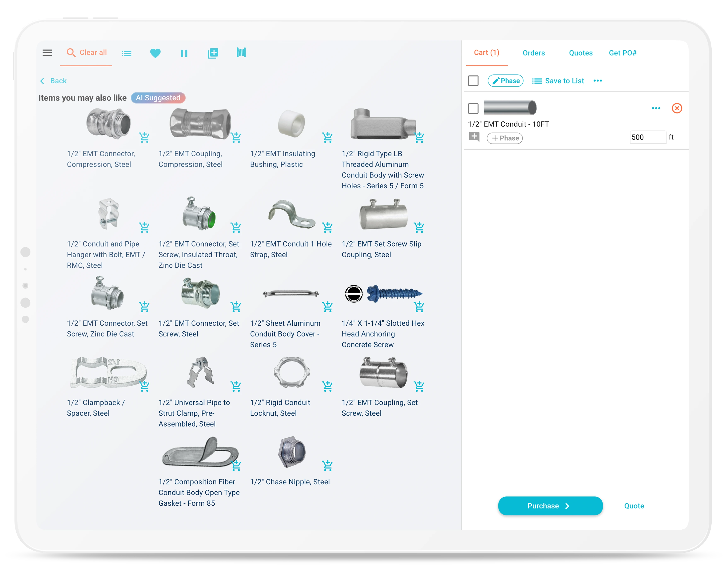This screenshot has width=728, height=574.
Task: Click the barcode scanner icon
Action: click(241, 52)
